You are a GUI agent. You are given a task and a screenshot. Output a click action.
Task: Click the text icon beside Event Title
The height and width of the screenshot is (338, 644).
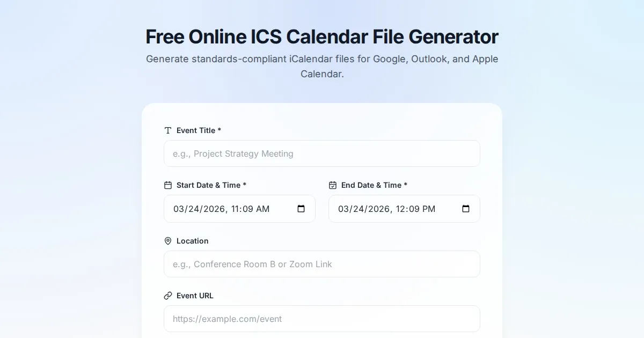[x=168, y=130]
